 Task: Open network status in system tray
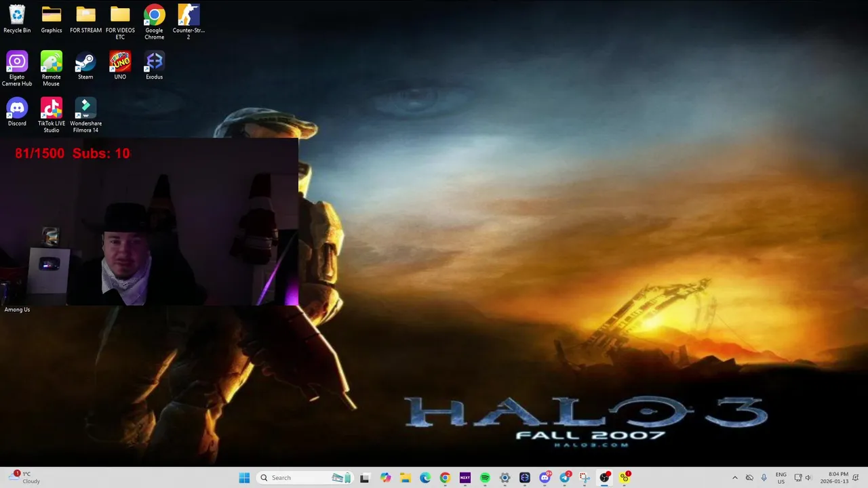click(798, 478)
